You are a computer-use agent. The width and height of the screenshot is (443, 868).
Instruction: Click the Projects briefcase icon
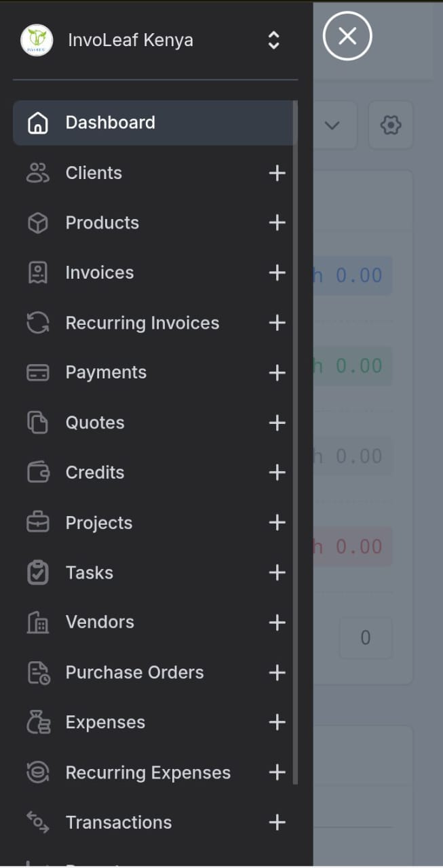tap(38, 523)
